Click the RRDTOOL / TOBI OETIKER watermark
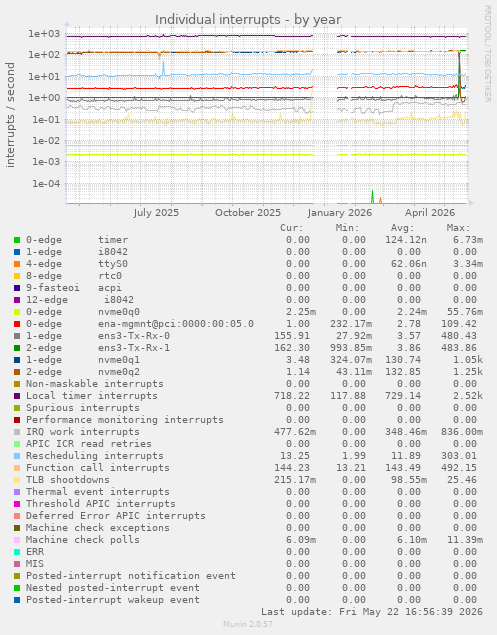Viewport: 497px width, 635px height. [488, 53]
